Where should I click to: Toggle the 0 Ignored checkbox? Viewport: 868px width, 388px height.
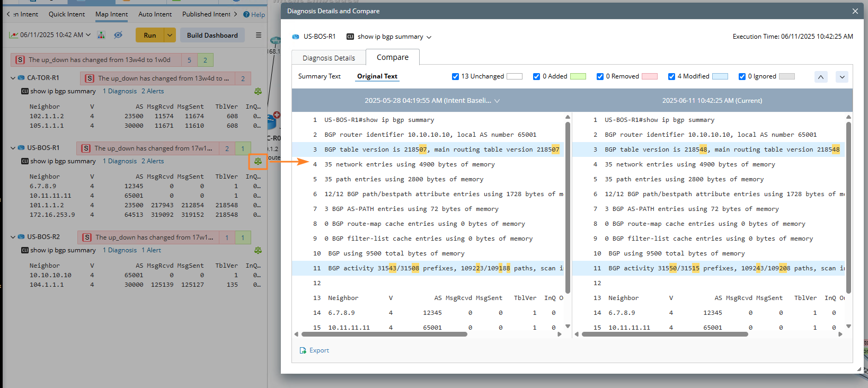tap(742, 76)
